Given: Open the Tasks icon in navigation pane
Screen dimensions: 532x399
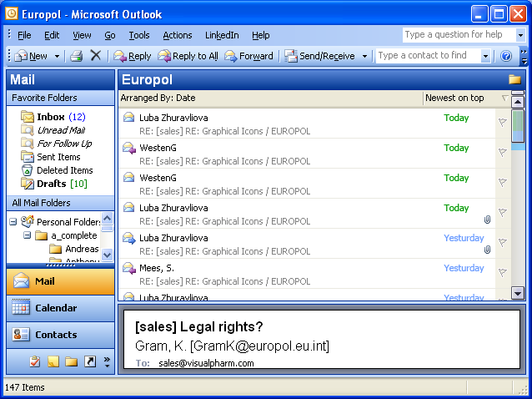Looking at the screenshot, I should [35, 361].
